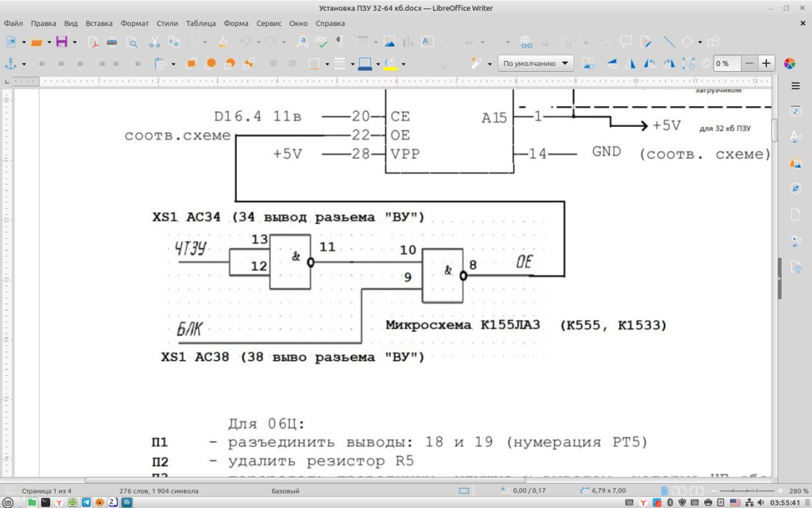
Task: Click the Print icon in toolbar
Action: (112, 43)
